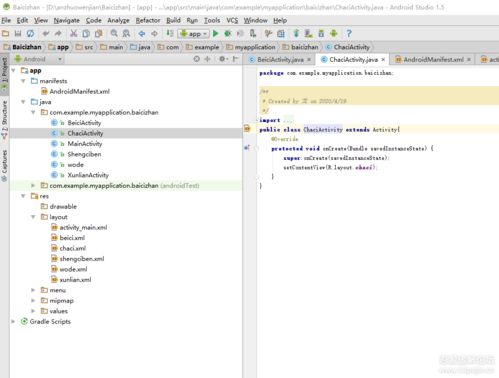Expand Gradle Scripts node
The height and width of the screenshot is (378, 499).
13,321
